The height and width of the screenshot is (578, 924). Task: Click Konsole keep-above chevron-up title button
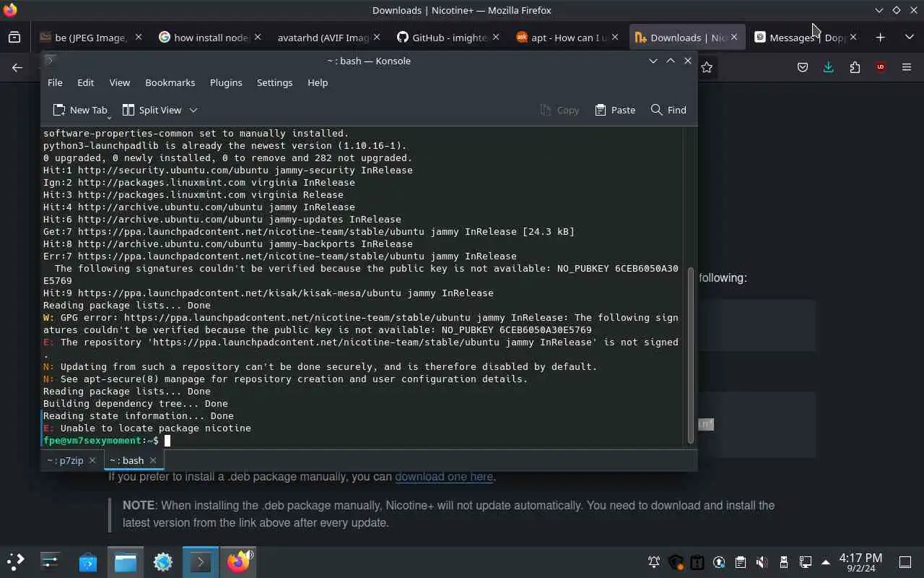point(670,61)
